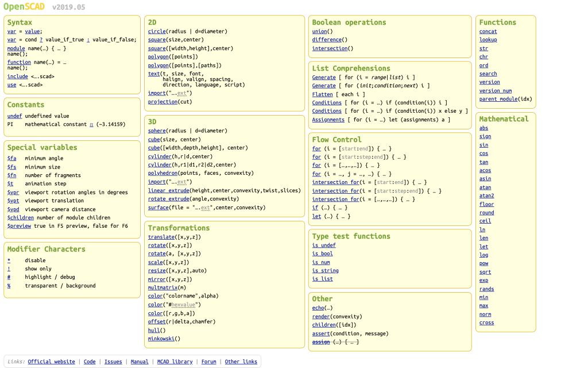Open the Other links footer link
This screenshot has height=368, width=588.
(x=241, y=362)
